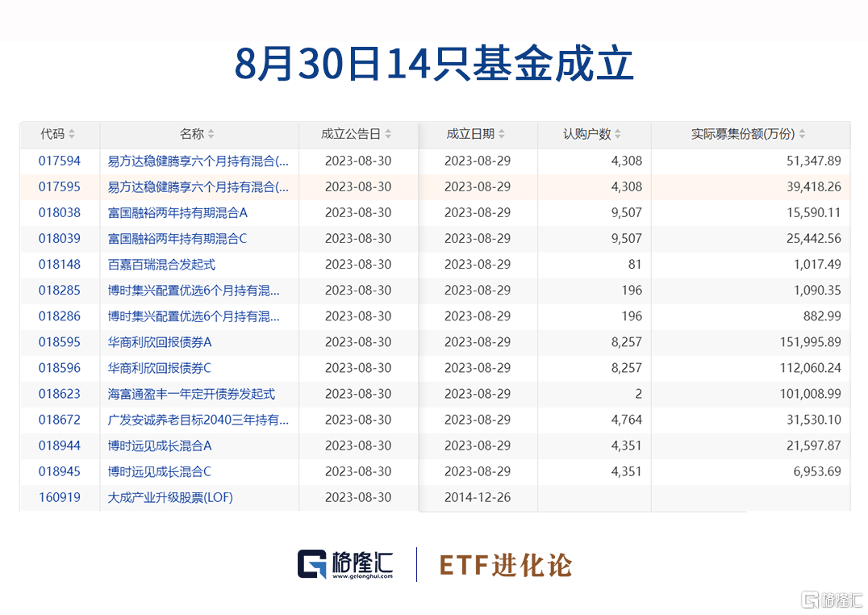This screenshot has width=868, height=615.
Task: Click sort icon next to 代码 header
Action: coord(72,135)
